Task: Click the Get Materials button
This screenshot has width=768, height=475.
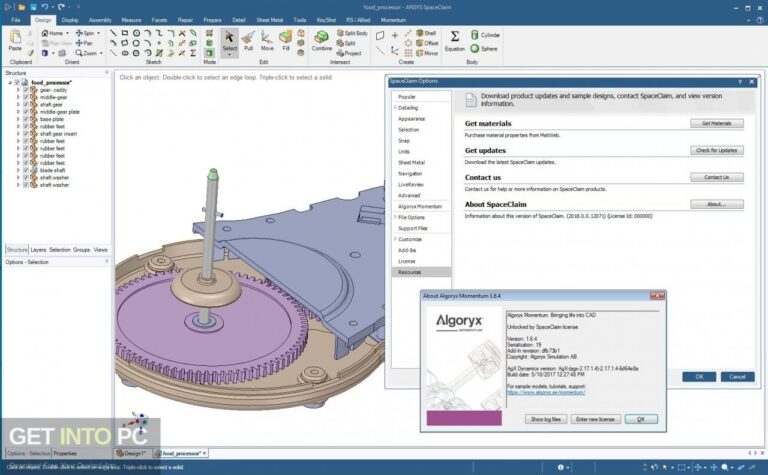Action: tap(717, 123)
